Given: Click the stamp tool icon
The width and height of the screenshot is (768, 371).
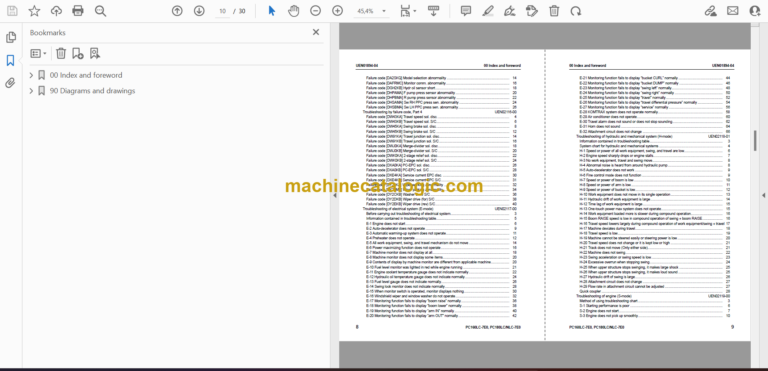Looking at the screenshot, I should point(532,11).
